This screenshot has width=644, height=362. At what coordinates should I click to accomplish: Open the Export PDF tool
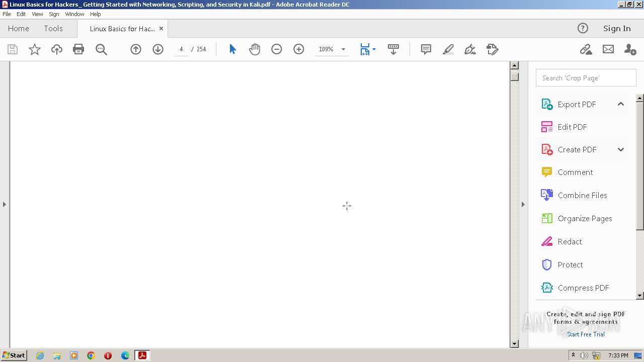[x=577, y=104]
